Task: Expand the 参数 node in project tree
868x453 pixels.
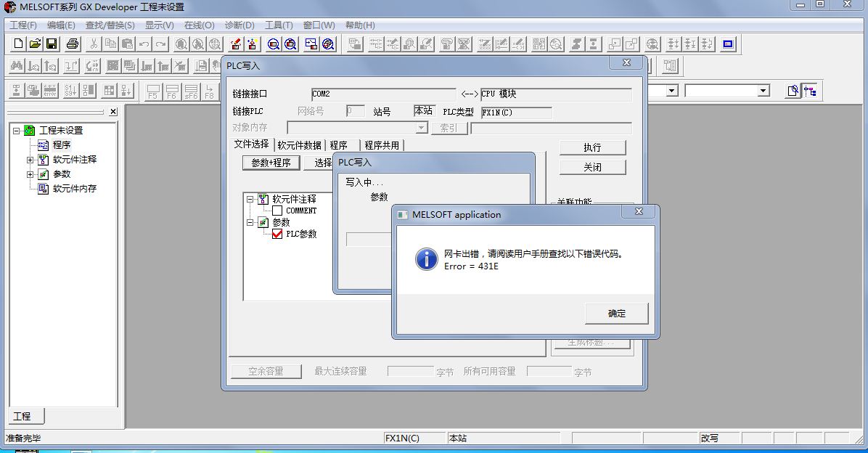Action: (x=30, y=174)
